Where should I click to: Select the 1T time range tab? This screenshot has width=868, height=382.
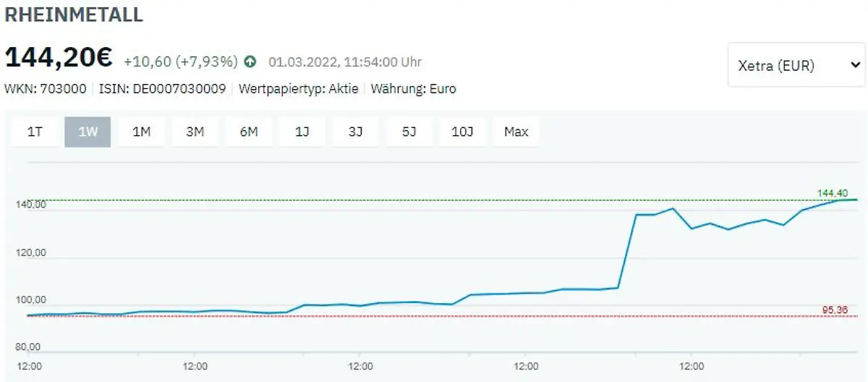coord(35,132)
